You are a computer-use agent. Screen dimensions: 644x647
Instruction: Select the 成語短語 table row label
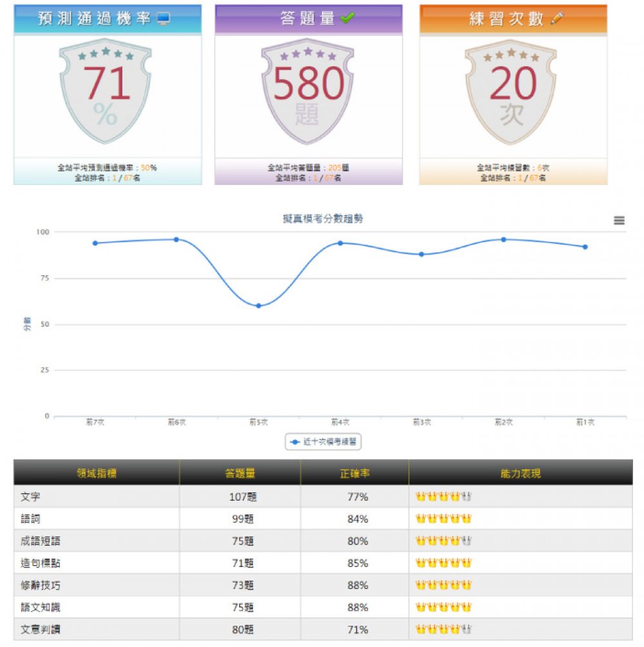coord(41,541)
